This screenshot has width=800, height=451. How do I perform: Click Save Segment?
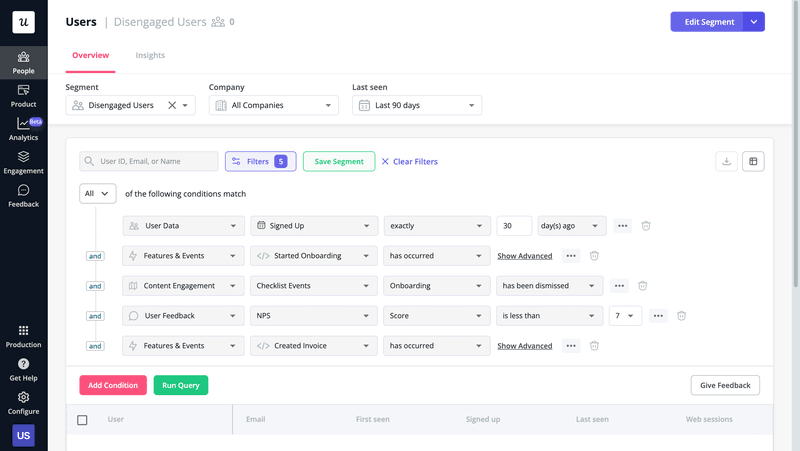(339, 161)
